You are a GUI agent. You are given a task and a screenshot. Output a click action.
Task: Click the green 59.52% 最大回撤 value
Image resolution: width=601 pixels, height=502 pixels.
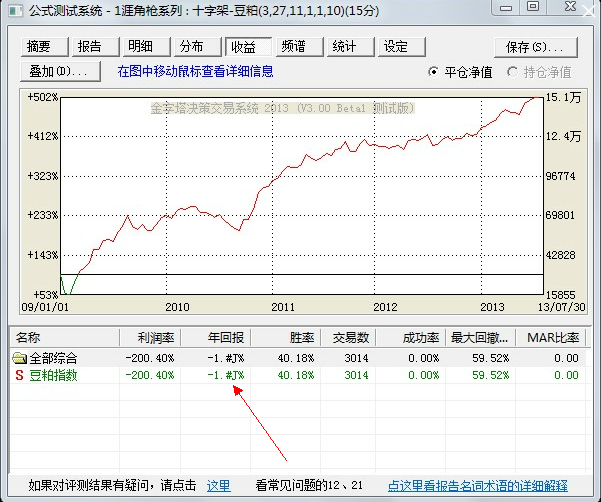coord(490,375)
